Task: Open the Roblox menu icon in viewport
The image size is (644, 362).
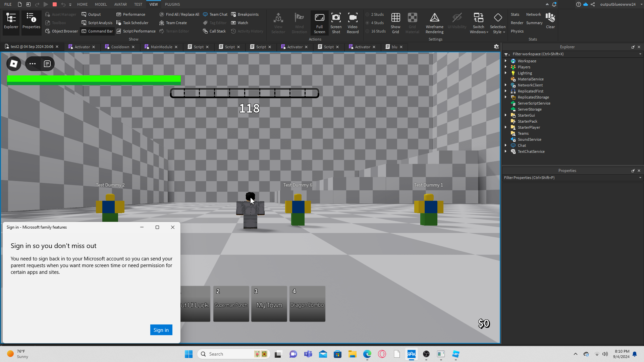Action: click(x=14, y=64)
